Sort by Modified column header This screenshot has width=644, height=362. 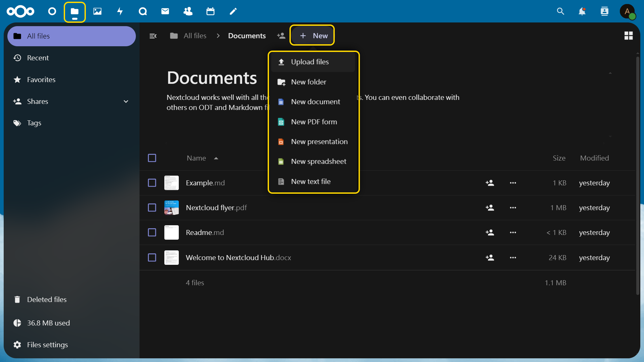[594, 158]
